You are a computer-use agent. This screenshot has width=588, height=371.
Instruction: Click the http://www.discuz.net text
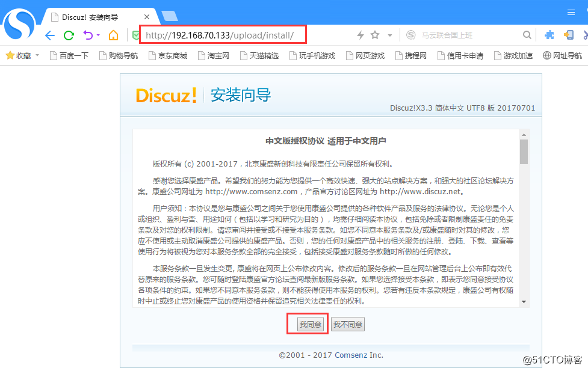coord(420,191)
